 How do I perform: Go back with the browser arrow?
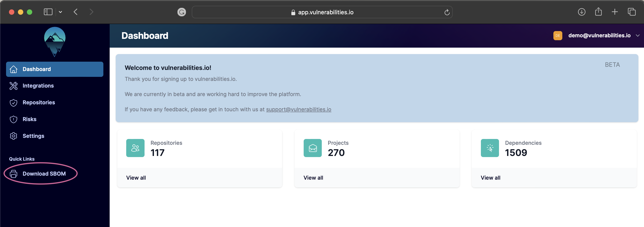click(x=76, y=12)
